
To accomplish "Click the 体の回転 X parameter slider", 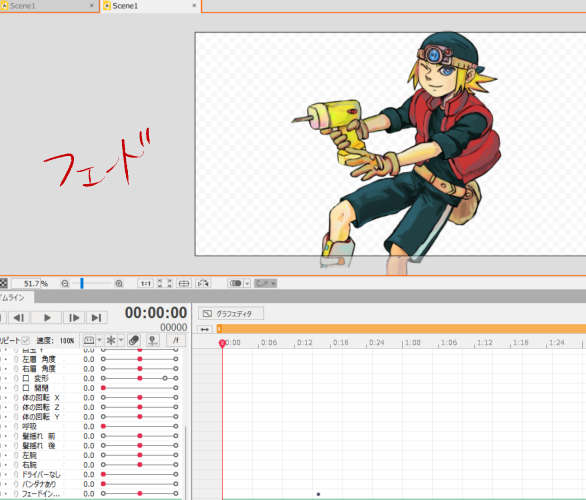I will click(x=139, y=398).
